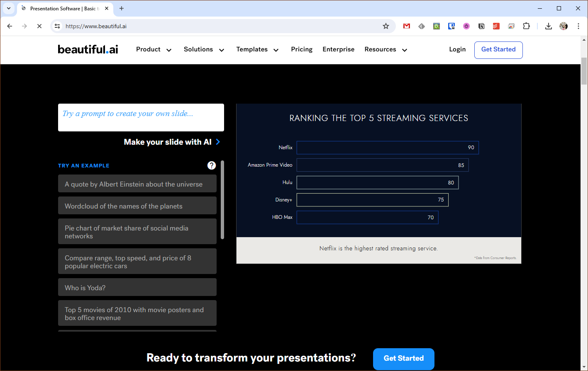Click the Netflix is the highest rated caption
Viewport: 588px width, 371px height.
[x=378, y=248]
